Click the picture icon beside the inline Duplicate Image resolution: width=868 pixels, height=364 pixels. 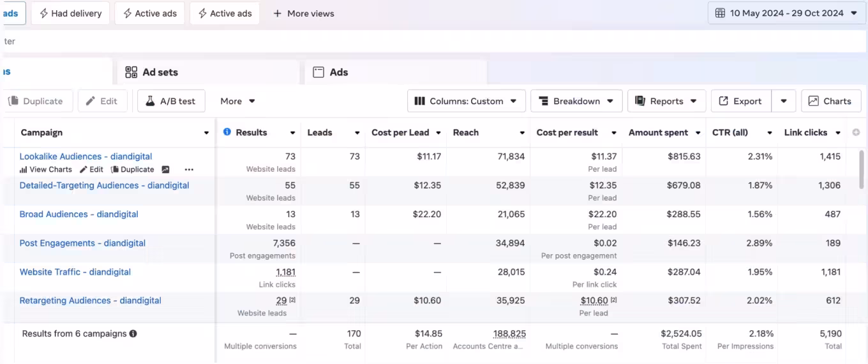(166, 170)
